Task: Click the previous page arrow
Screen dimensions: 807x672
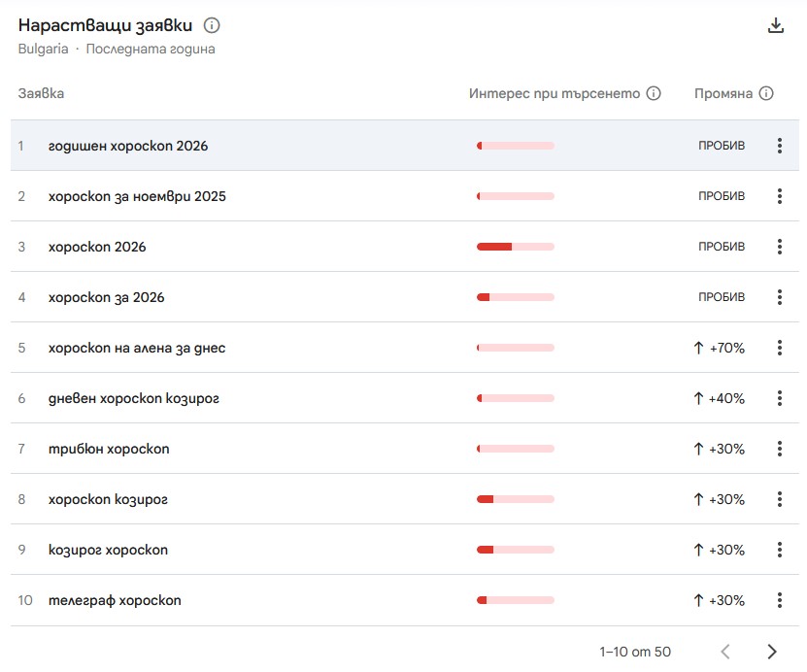Action: point(725,651)
